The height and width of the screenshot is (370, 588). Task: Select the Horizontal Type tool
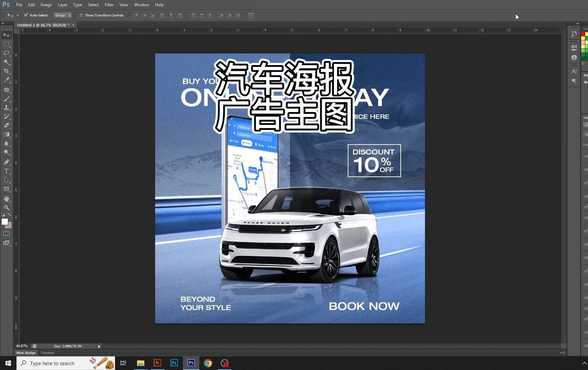(x=7, y=171)
